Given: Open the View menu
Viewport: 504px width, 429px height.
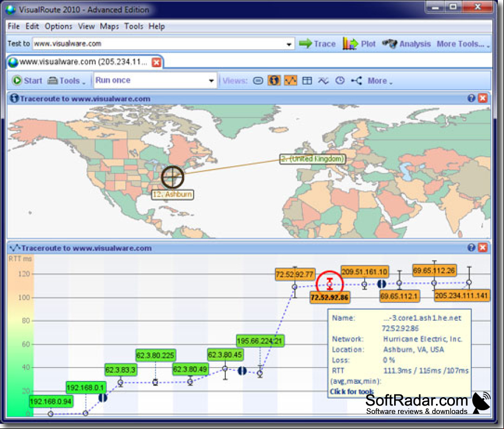Looking at the screenshot, I should (x=86, y=26).
